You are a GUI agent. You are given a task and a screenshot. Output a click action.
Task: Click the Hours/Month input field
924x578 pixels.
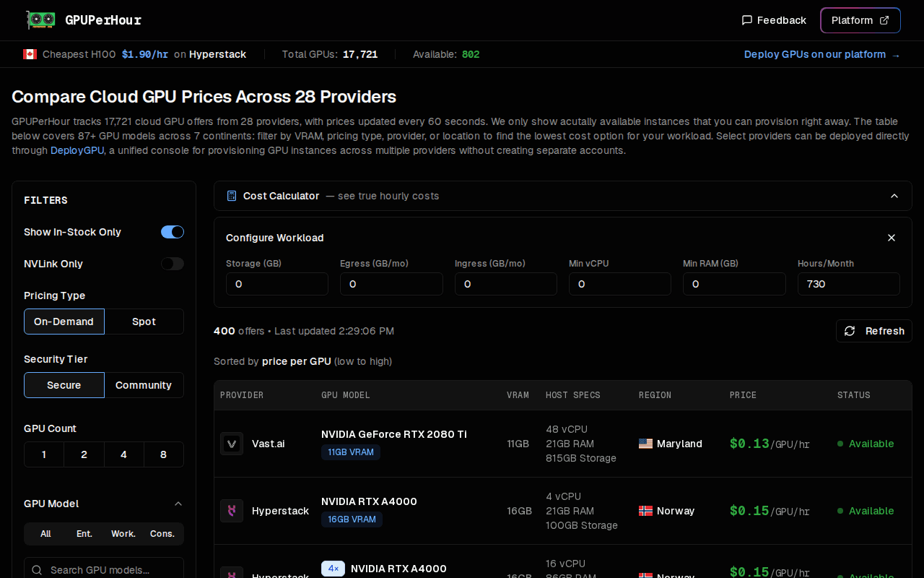coord(849,284)
